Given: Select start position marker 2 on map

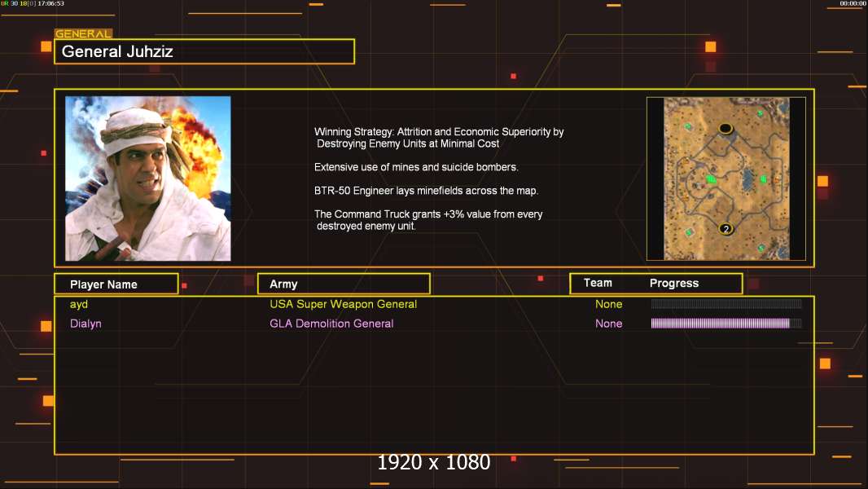Looking at the screenshot, I should tap(726, 228).
